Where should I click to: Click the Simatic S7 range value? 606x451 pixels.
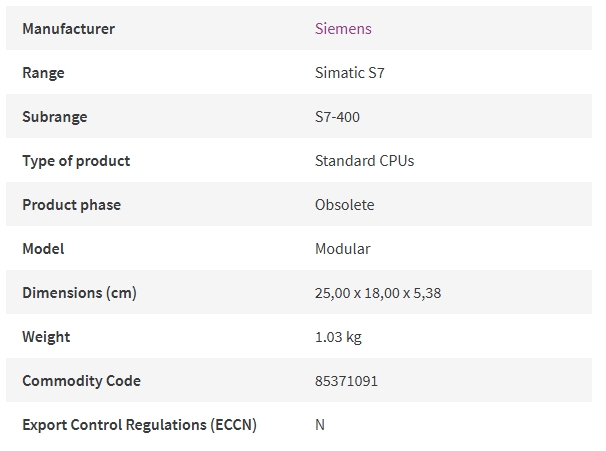tap(349, 73)
